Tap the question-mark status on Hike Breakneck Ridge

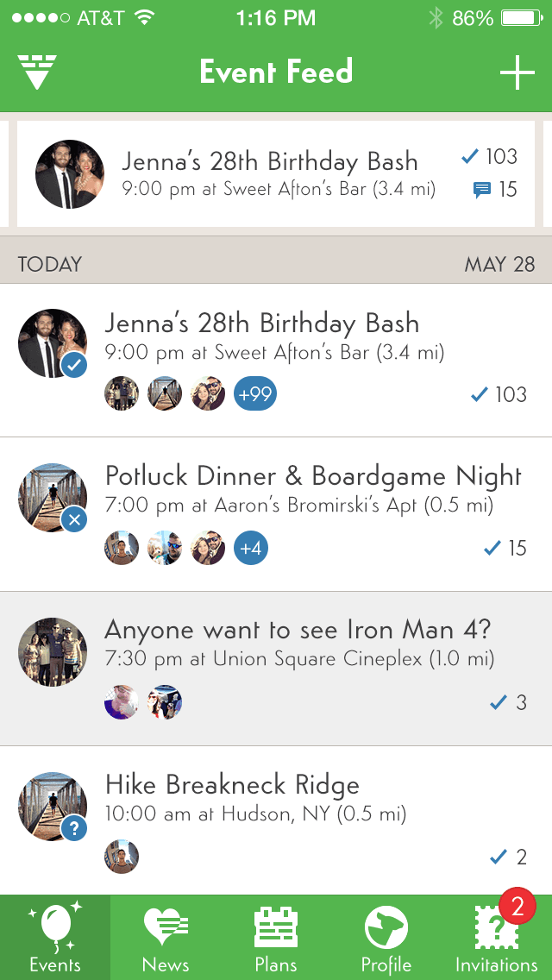click(74, 826)
